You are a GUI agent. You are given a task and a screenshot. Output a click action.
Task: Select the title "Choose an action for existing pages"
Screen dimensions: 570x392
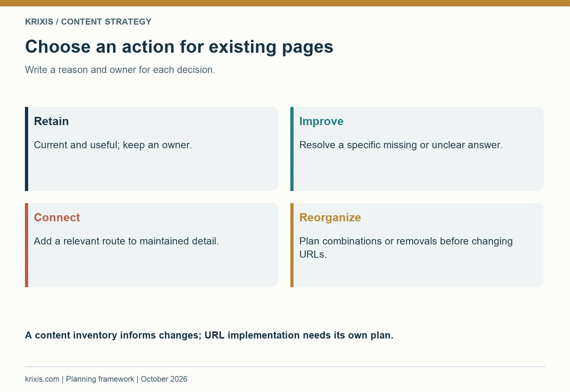coord(179,47)
